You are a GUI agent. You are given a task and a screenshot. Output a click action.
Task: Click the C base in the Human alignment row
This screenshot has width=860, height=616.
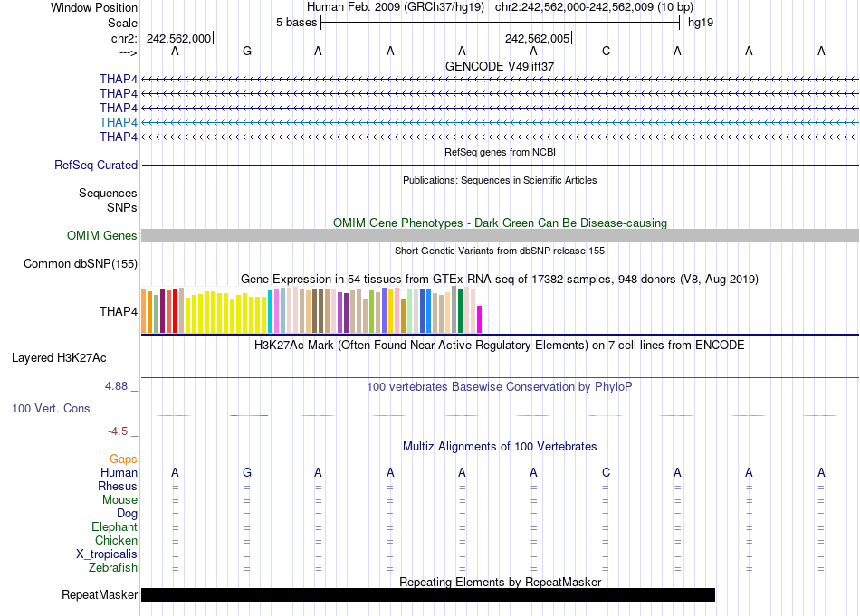click(606, 472)
